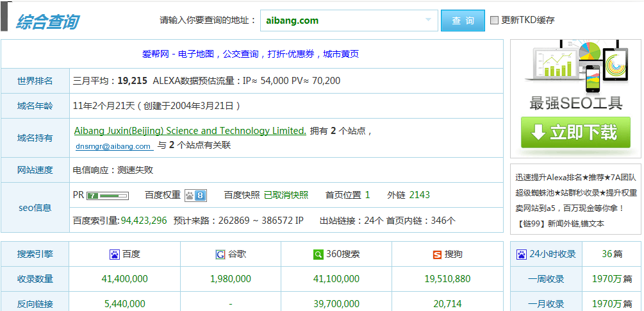The width and height of the screenshot is (644, 311).
Task: Open the 卖网站到a5 ad link
Action: (570, 208)
